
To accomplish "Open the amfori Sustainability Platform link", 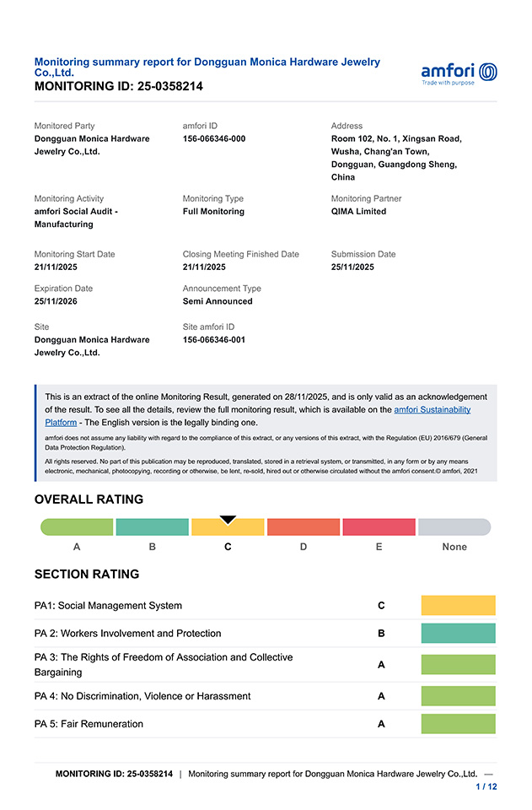I will [432, 409].
